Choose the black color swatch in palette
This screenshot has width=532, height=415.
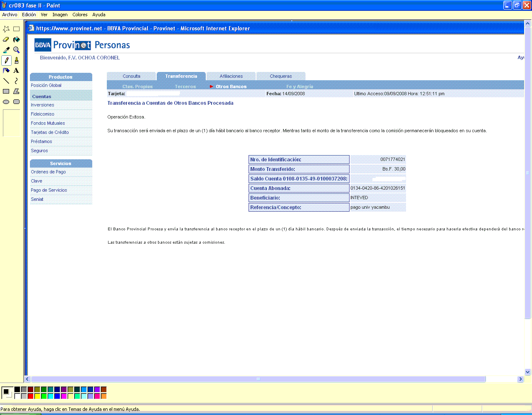coord(17,390)
